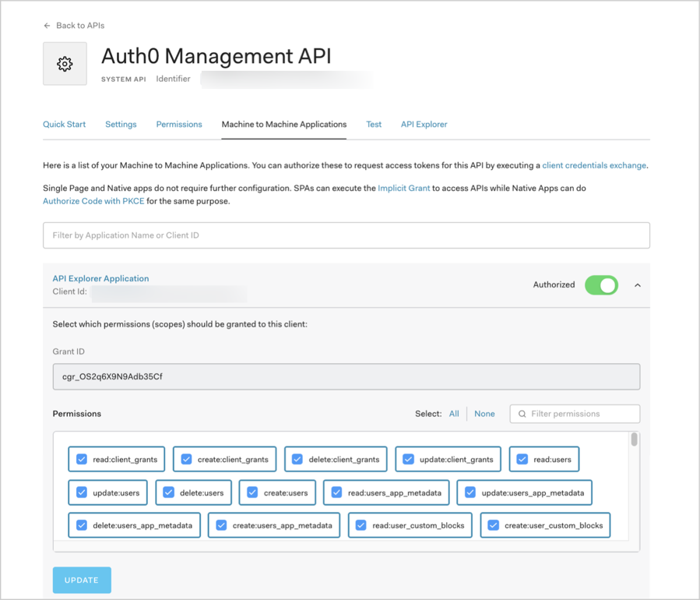Image resolution: width=700 pixels, height=600 pixels.
Task: Click the Filter permissions search box
Action: point(575,414)
